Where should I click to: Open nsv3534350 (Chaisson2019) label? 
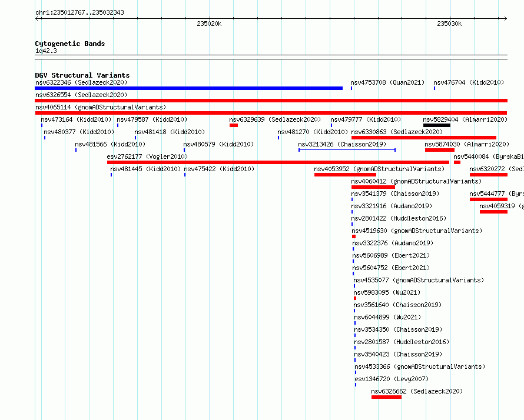398,329
